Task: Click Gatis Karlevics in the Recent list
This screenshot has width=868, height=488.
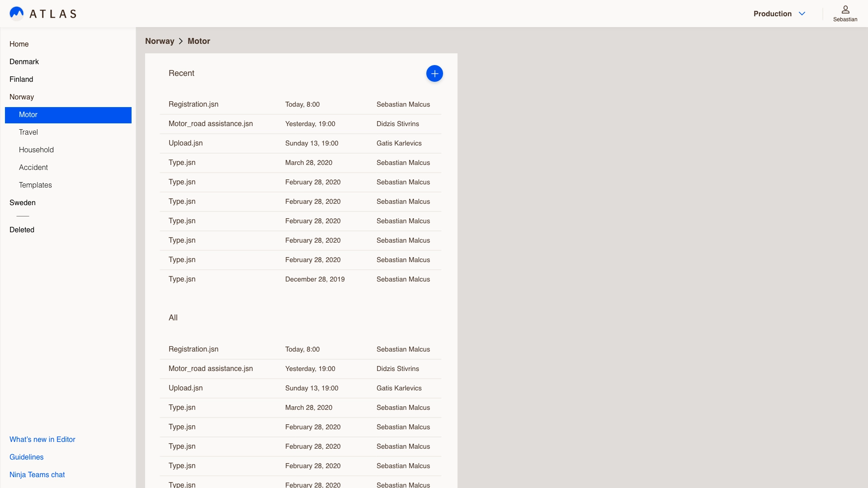Action: coord(399,143)
